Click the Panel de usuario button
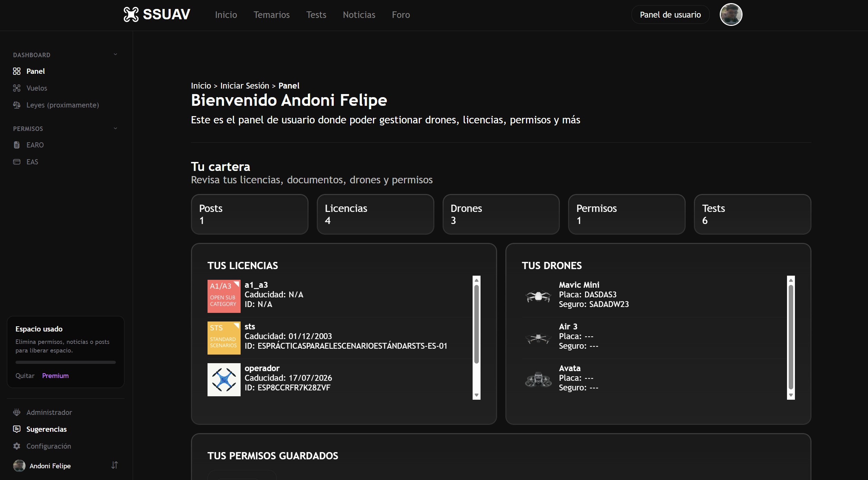The height and width of the screenshot is (480, 868). click(670, 15)
